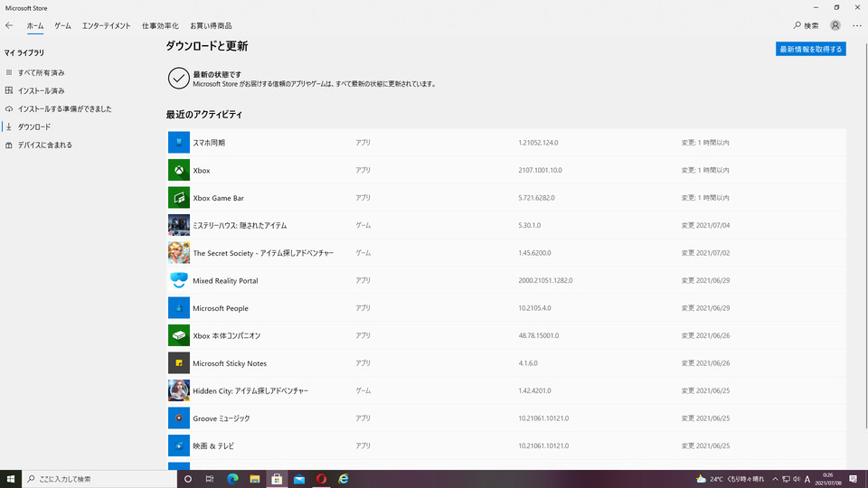Go back with the back arrow
The width and height of the screenshot is (868, 488).
[9, 25]
